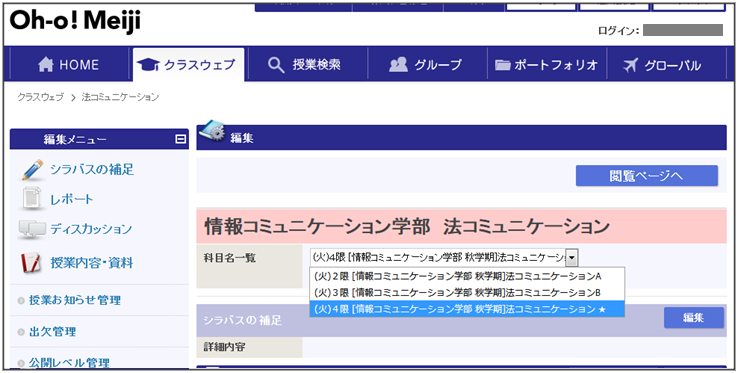Click the people icon on グループ tab
739x373 pixels.
[x=398, y=65]
